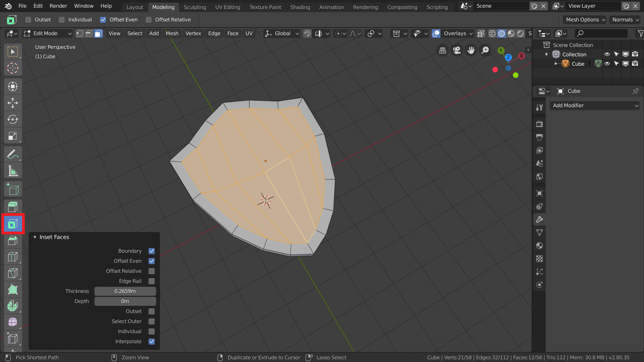Enable Outset in tool header
This screenshot has width=644, height=362.
point(28,20)
